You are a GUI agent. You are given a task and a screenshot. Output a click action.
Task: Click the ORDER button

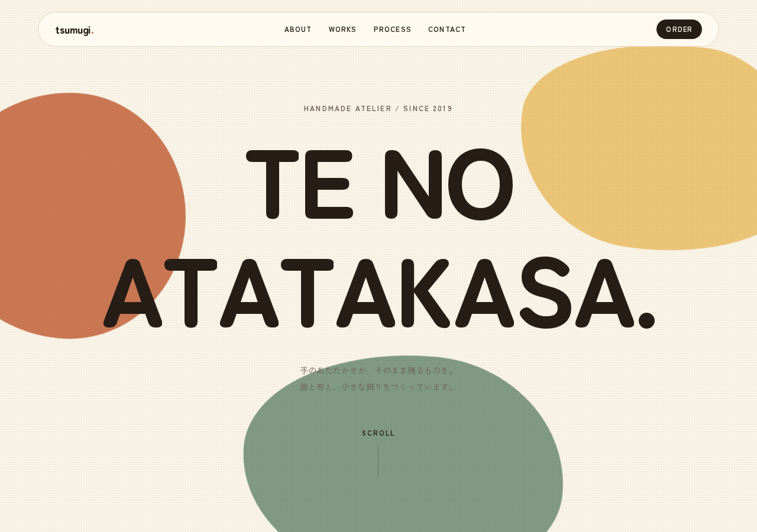tap(679, 30)
